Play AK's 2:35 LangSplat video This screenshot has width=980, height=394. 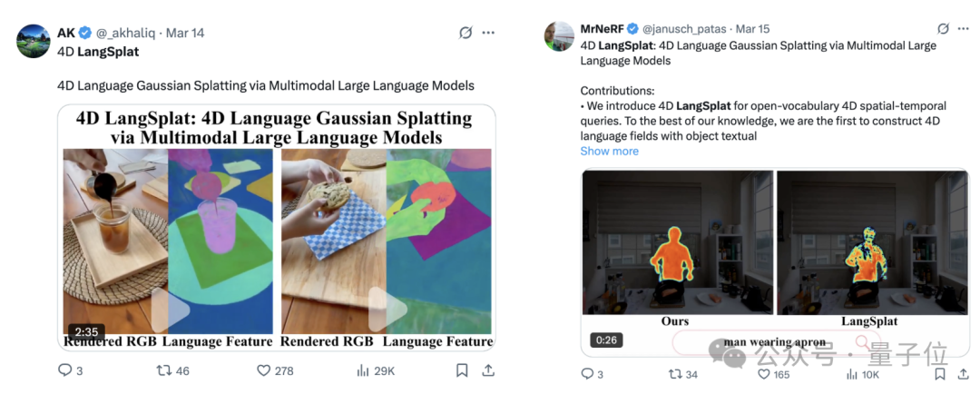click(x=171, y=310)
